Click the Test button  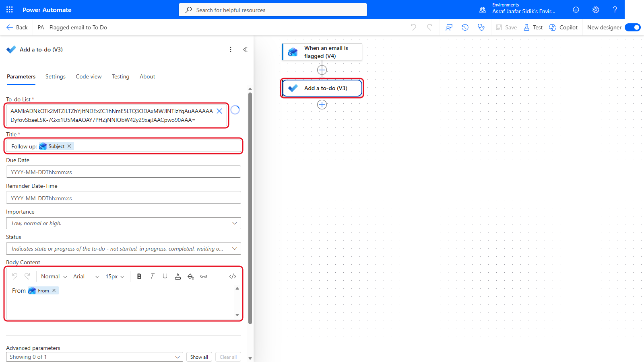pyautogui.click(x=533, y=27)
